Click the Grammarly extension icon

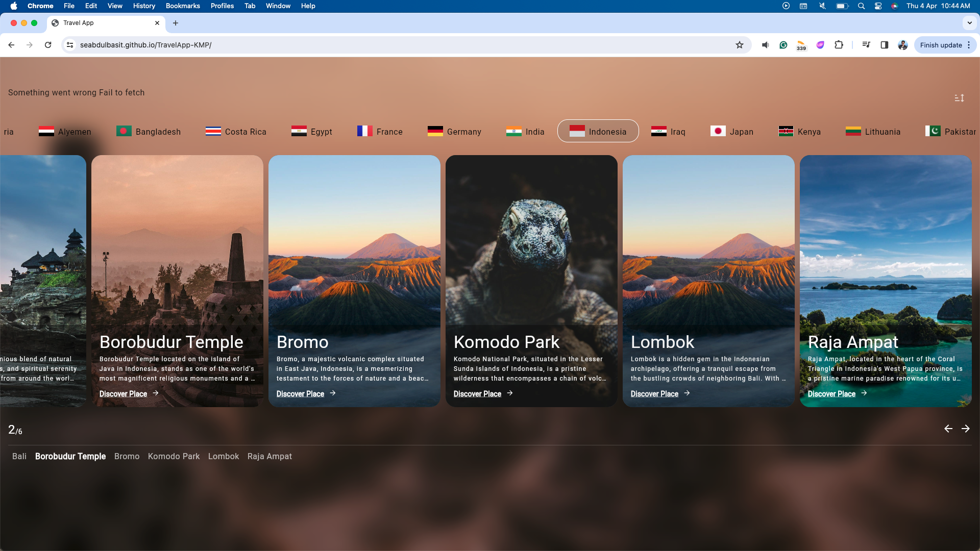(783, 45)
